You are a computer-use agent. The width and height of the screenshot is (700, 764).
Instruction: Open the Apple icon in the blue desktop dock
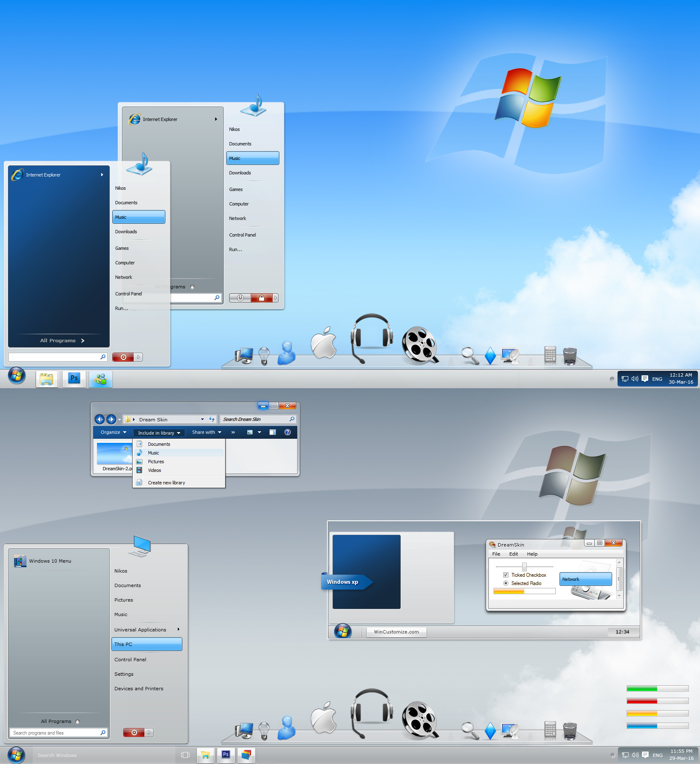pyautogui.click(x=324, y=343)
